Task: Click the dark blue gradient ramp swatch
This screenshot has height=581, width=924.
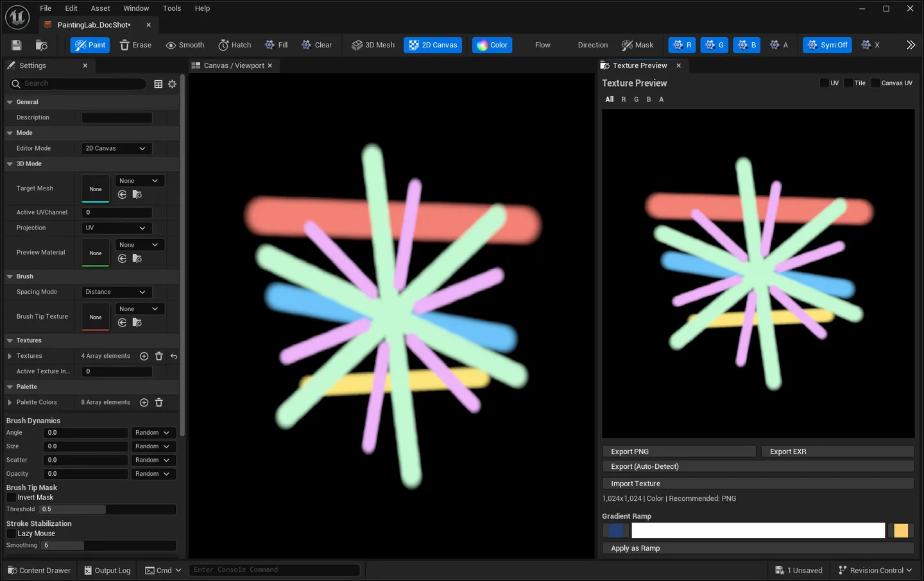Action: click(616, 530)
